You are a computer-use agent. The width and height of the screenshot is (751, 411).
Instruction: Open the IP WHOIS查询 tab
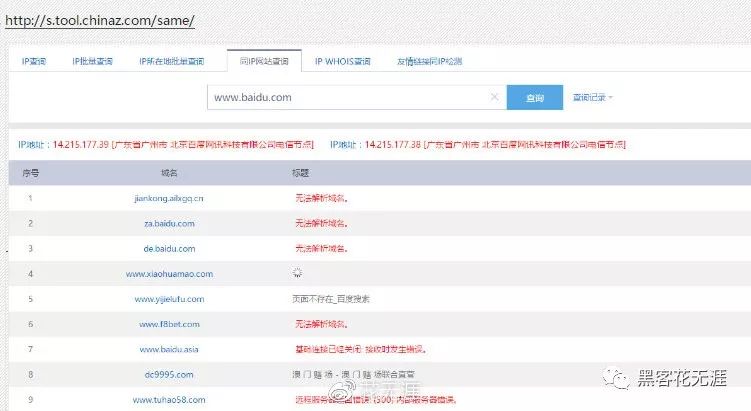coord(342,61)
